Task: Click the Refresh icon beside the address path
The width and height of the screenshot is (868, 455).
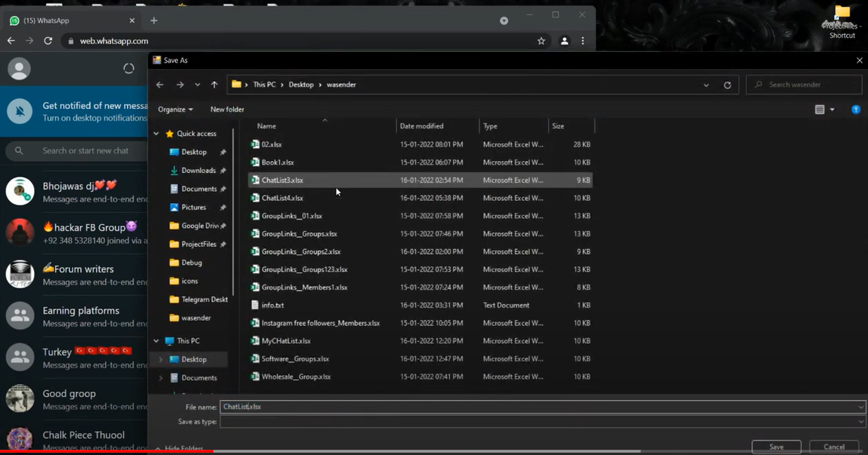Action: point(727,85)
